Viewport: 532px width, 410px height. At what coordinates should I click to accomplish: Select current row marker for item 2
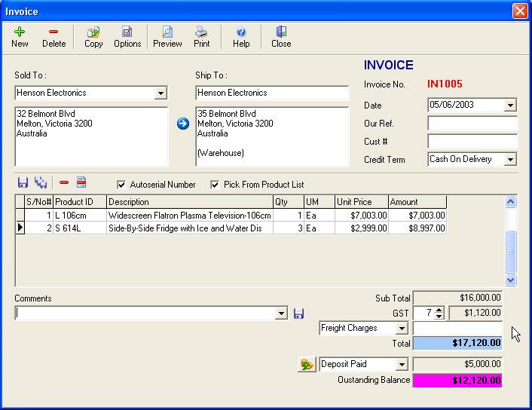20,228
